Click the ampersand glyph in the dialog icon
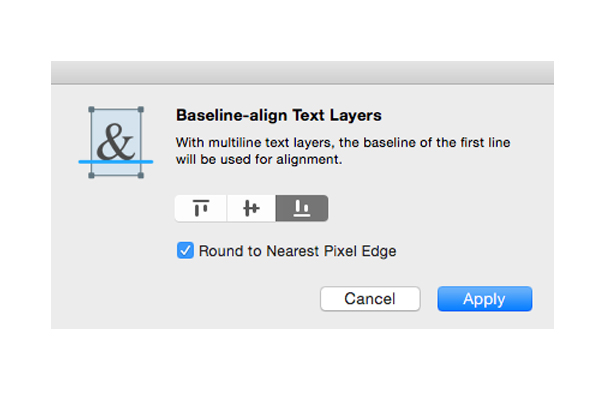 pyautogui.click(x=118, y=144)
